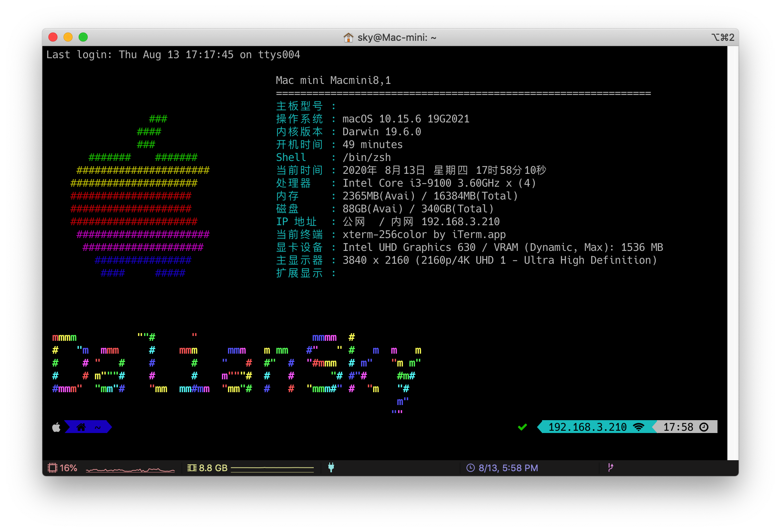Click the '当前终端' label

(299, 235)
